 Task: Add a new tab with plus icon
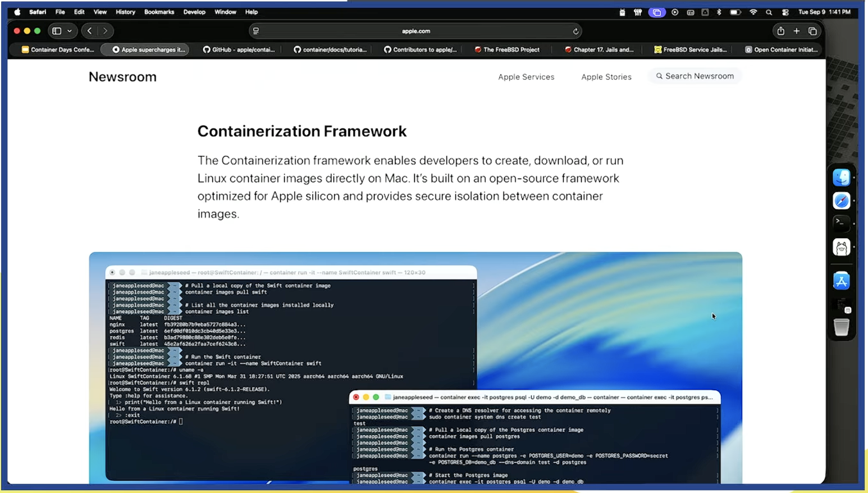click(796, 31)
